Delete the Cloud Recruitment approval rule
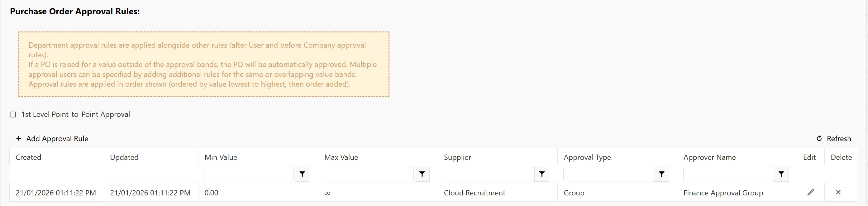Screen dimensions: 868x206 [x=838, y=192]
